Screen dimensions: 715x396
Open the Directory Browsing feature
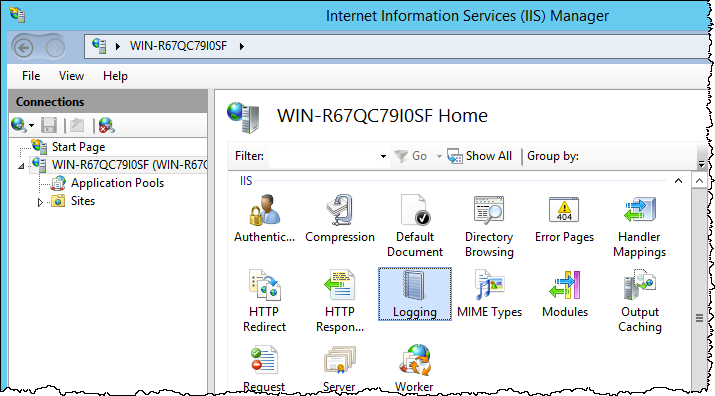(489, 226)
